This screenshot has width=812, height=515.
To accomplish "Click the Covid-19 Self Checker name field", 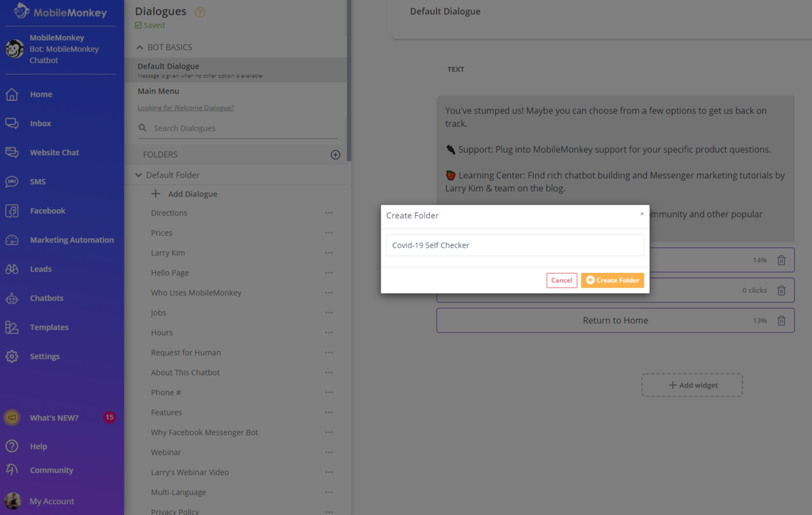I will pyautogui.click(x=515, y=245).
